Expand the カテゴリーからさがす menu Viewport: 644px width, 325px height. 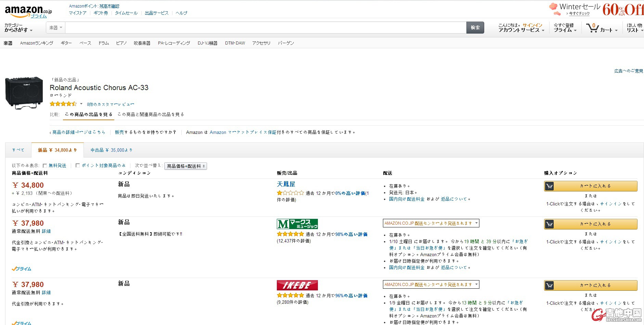tap(18, 28)
